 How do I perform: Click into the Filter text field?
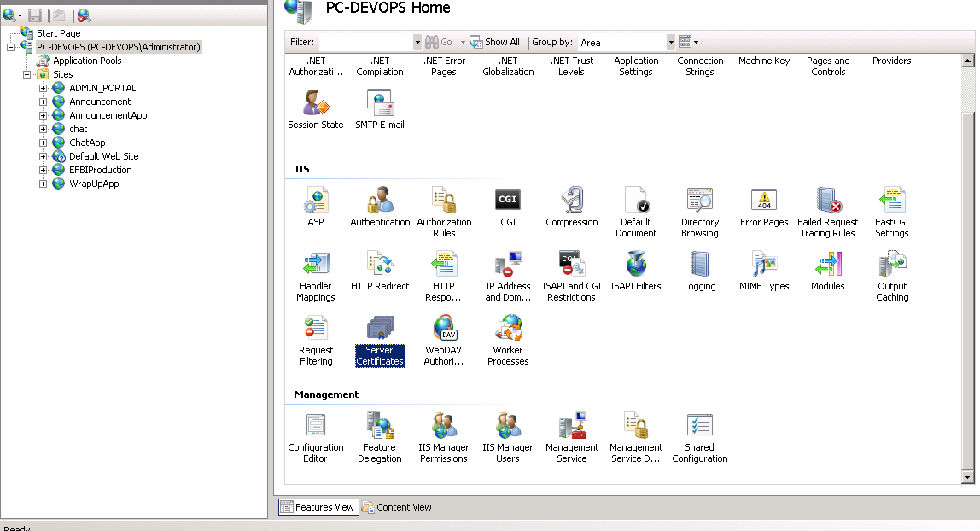365,42
